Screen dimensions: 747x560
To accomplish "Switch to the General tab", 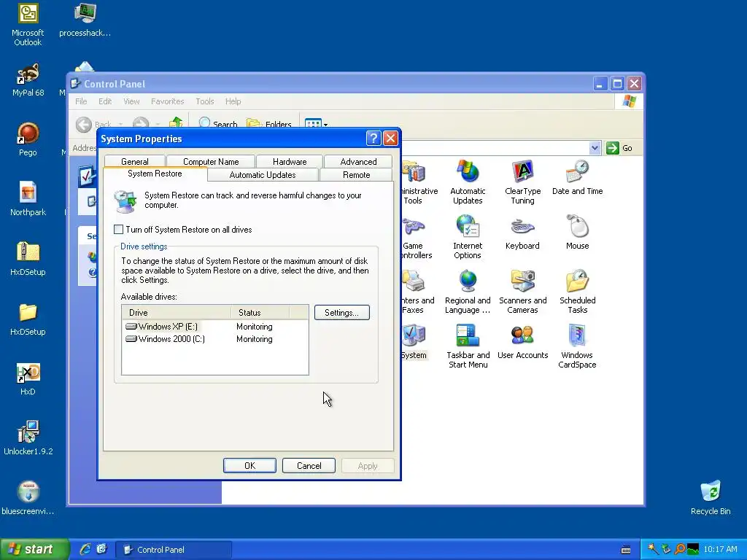I will [x=134, y=161].
